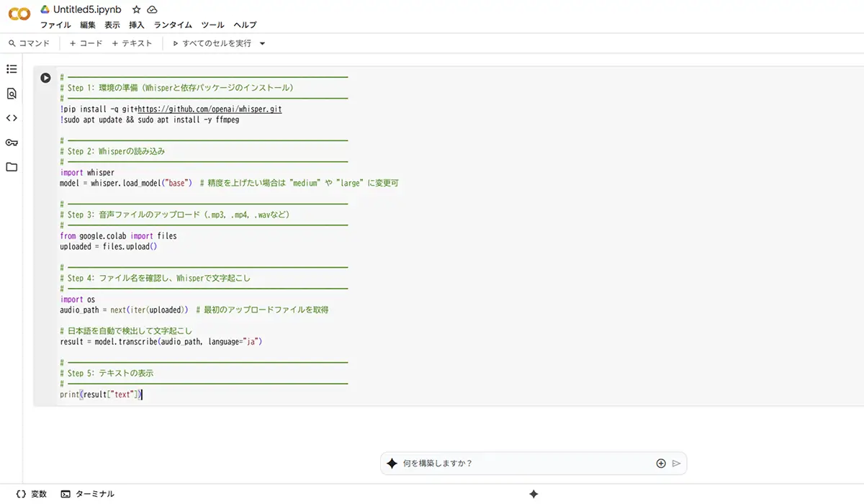Viewport: 864px width, 504px height.
Task: Expand the run-all dropdown arrow
Action: click(262, 43)
